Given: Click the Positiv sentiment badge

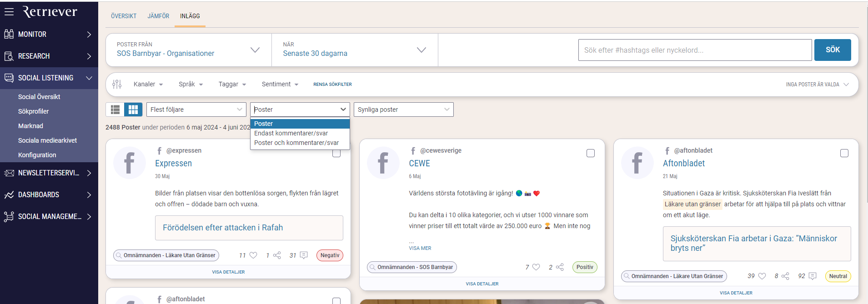Looking at the screenshot, I should 585,267.
